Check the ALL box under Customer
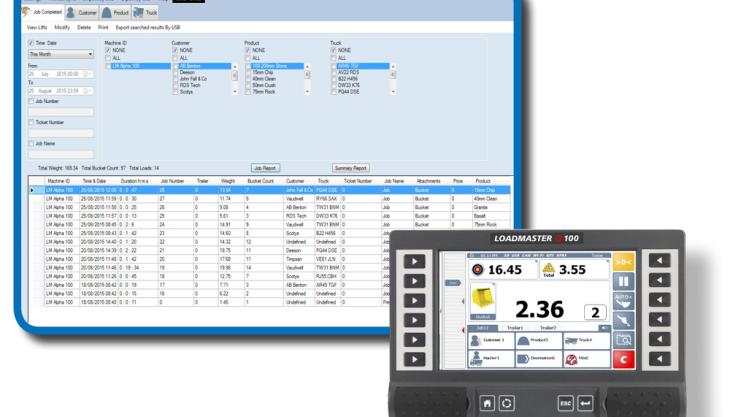 176,58
